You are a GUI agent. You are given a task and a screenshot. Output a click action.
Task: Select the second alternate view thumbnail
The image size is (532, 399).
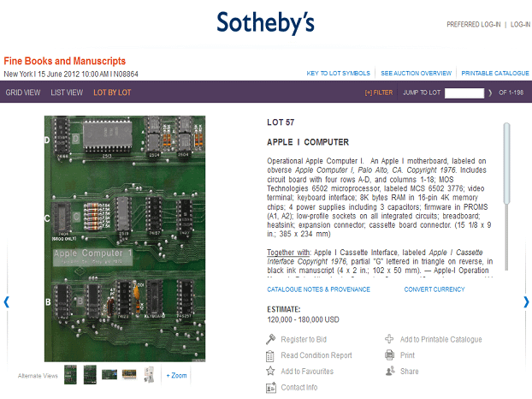(x=90, y=374)
